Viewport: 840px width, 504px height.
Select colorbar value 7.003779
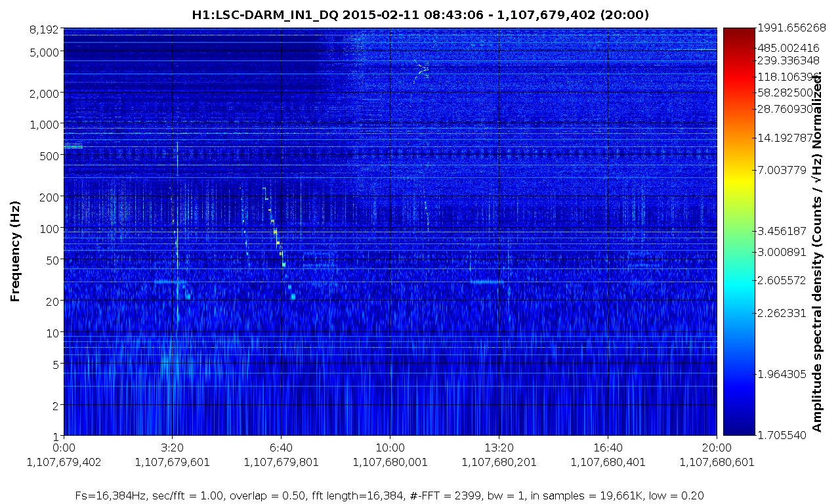tap(782, 171)
